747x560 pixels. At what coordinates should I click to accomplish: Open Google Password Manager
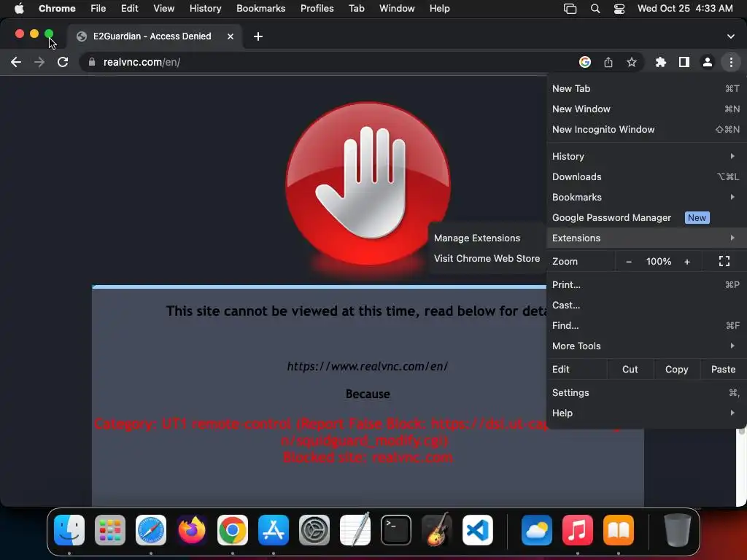646,217
